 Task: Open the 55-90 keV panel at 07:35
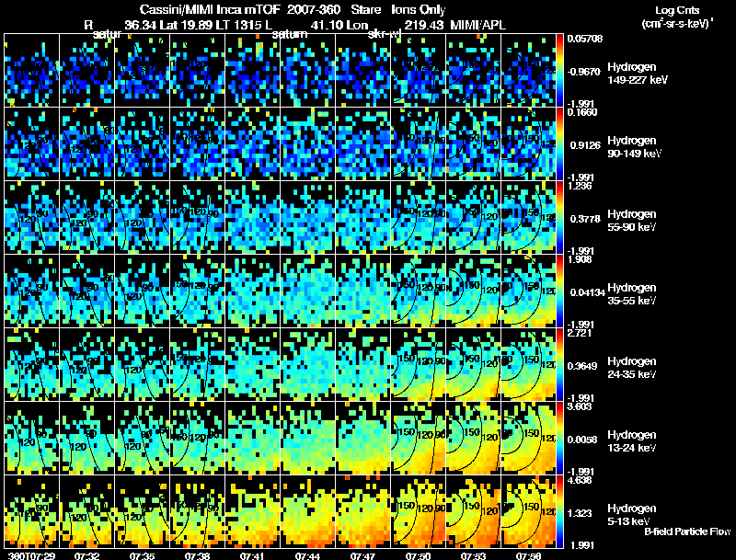(x=142, y=217)
